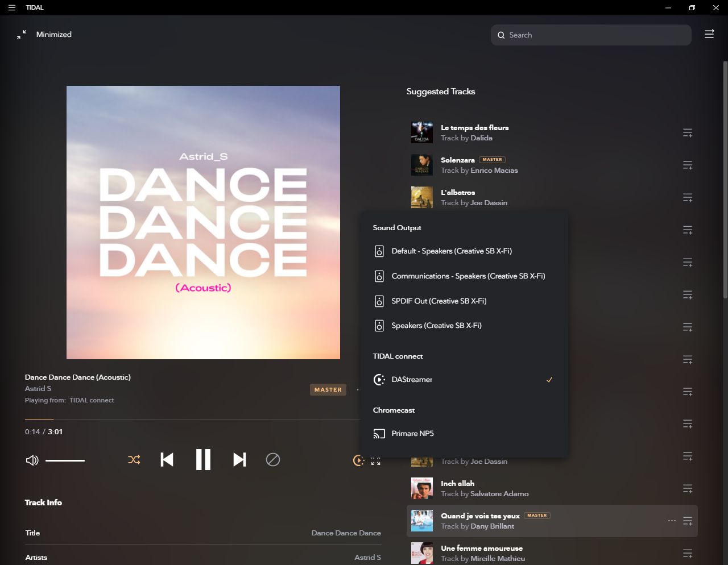
Task: Click the MASTER quality badge of the playing track
Action: tap(328, 389)
